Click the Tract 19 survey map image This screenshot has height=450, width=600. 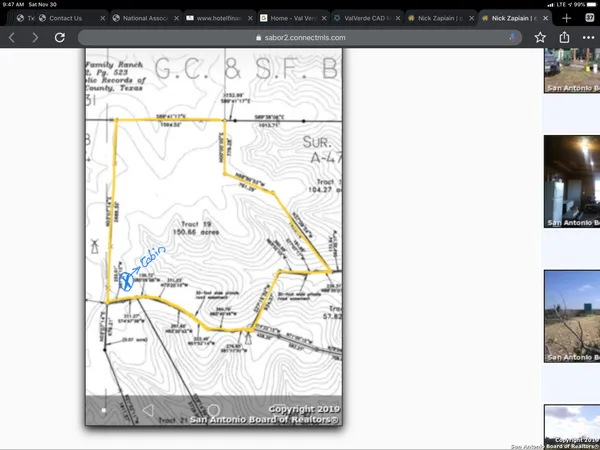click(215, 240)
